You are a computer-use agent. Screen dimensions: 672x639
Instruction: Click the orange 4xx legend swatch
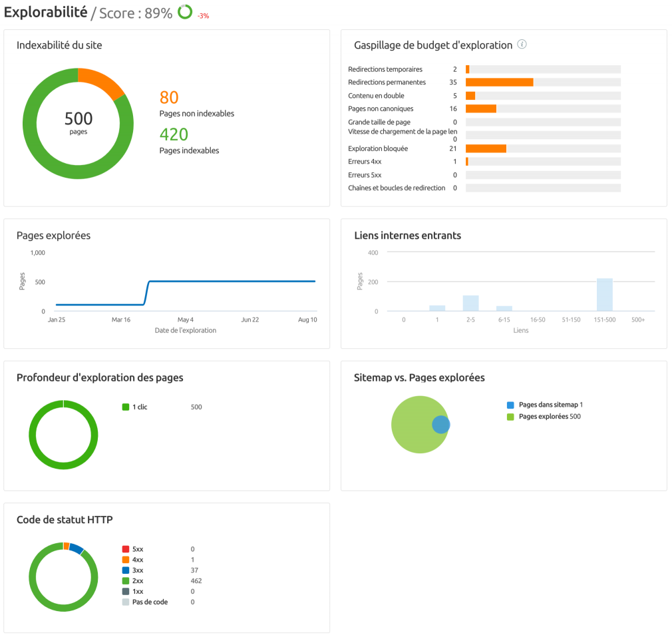coord(126,560)
